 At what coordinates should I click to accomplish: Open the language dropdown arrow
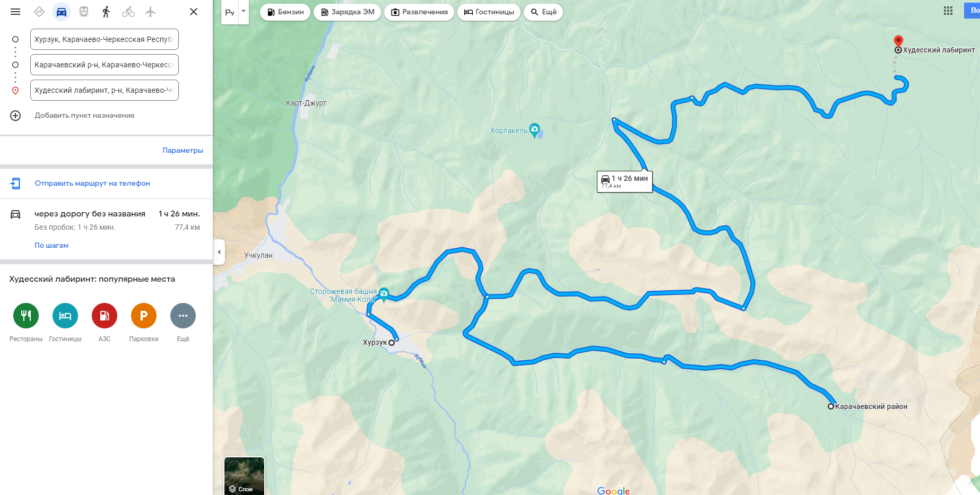244,12
